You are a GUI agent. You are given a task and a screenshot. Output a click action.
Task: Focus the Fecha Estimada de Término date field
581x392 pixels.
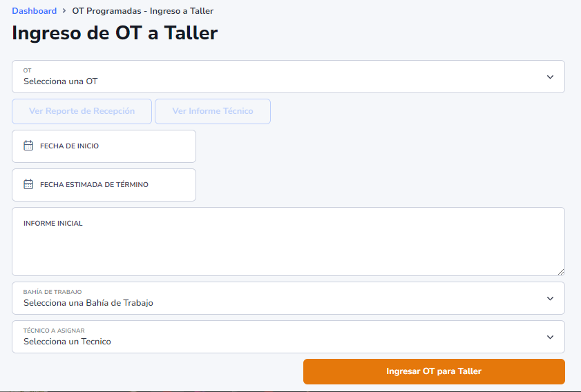coord(104,185)
